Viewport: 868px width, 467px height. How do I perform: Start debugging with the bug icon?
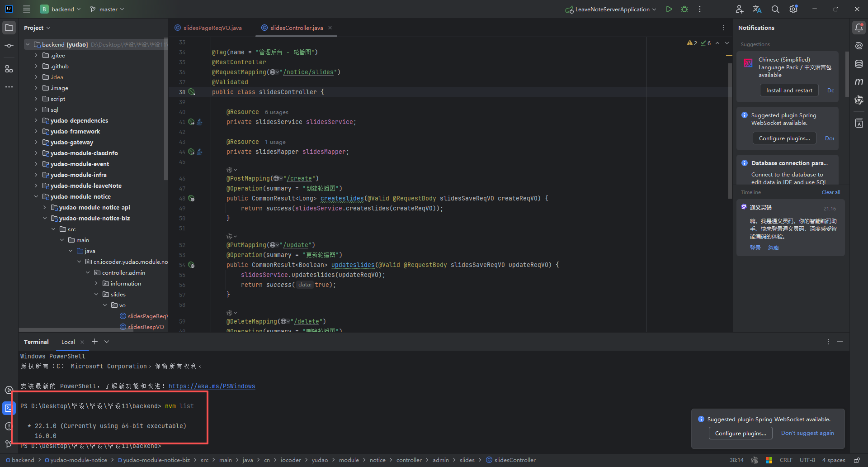pyautogui.click(x=684, y=9)
